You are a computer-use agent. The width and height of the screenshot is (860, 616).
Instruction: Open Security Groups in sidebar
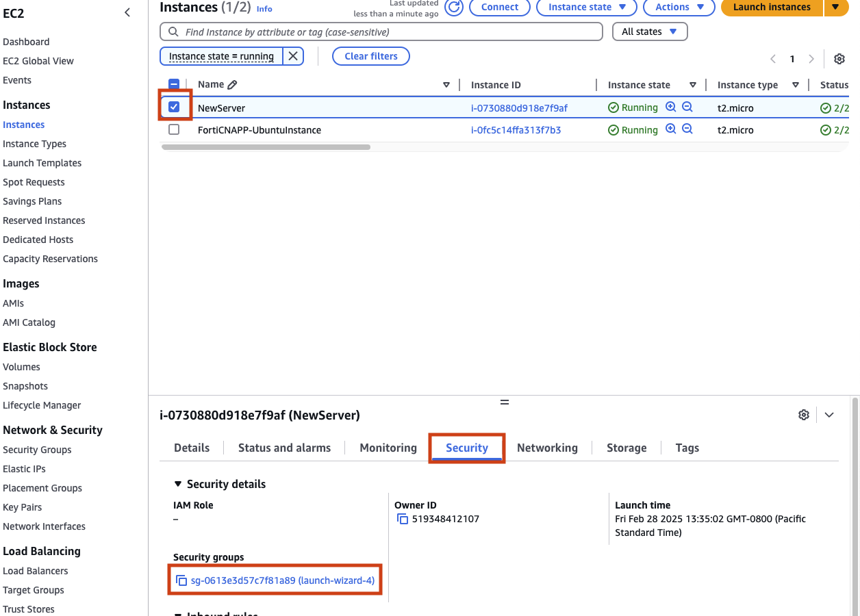tap(37, 450)
